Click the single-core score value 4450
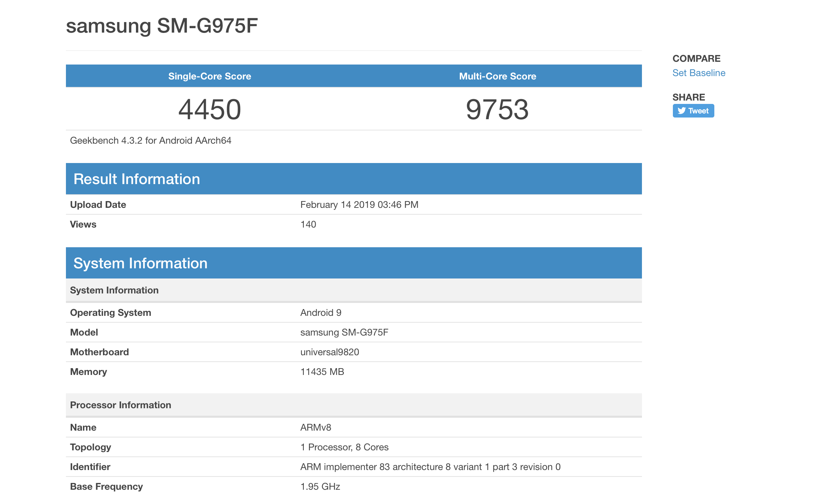 (210, 109)
